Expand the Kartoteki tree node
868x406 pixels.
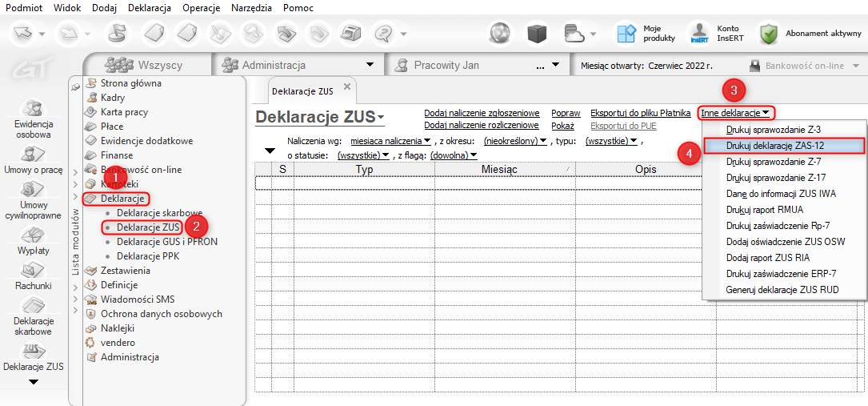tap(76, 183)
